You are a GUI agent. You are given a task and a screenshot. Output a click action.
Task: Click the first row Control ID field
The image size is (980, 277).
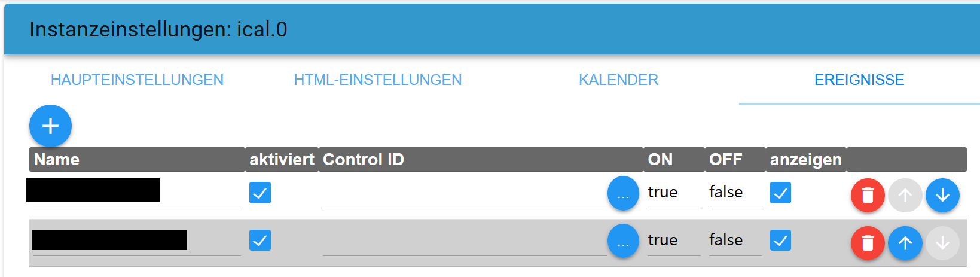tap(464, 195)
